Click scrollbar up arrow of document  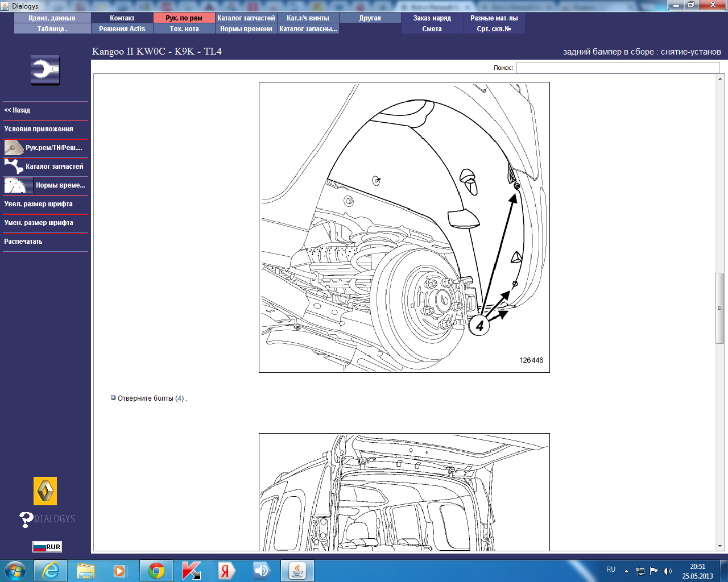pyautogui.click(x=719, y=80)
